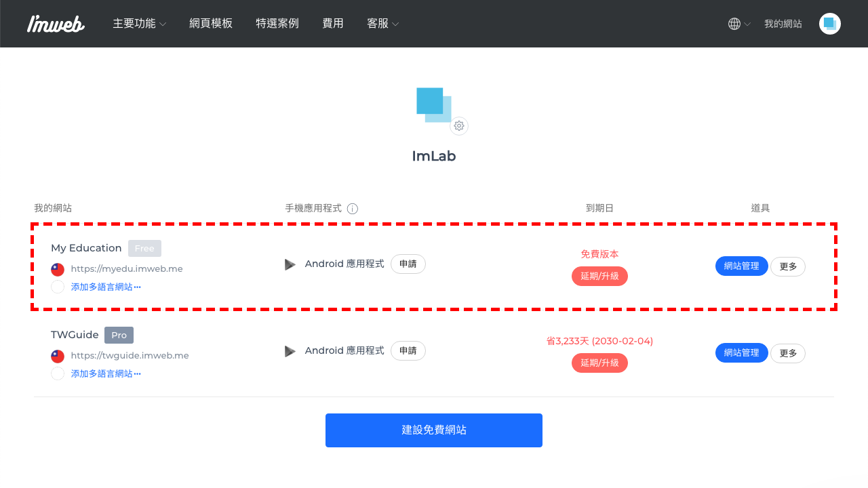Click the 省3,233天 (2030-02-04) expiry text
The image size is (868, 488).
coord(599,341)
